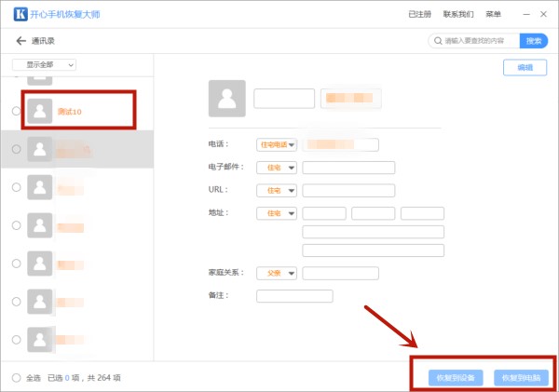Click the 电子邮件 input field

348,168
